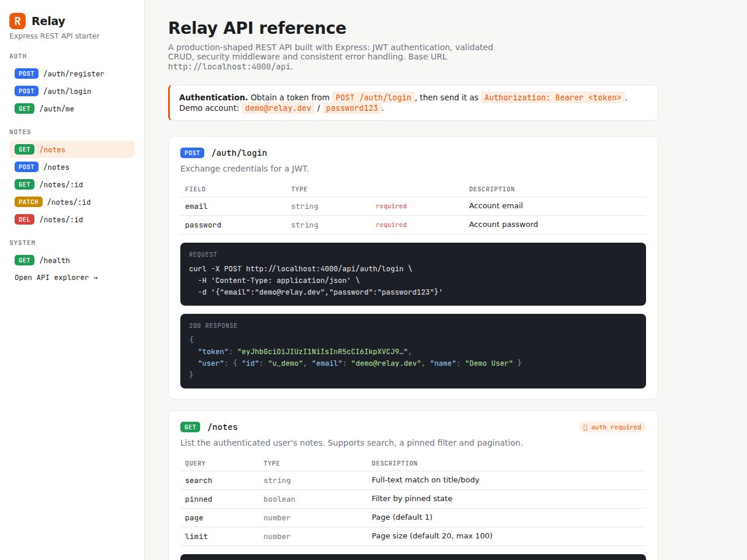Click 'Page (default 1)' description
747x560 pixels.
[402, 517]
